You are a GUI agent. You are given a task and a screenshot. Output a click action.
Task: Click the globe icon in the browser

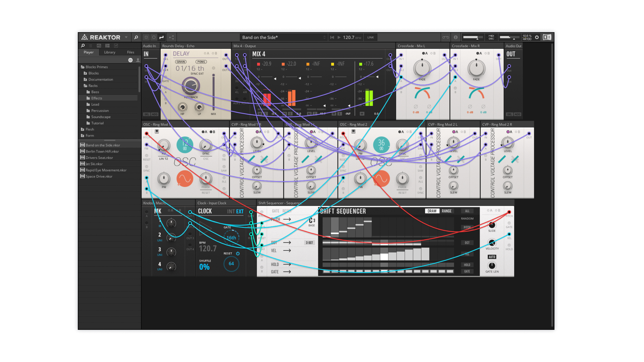coord(130,60)
